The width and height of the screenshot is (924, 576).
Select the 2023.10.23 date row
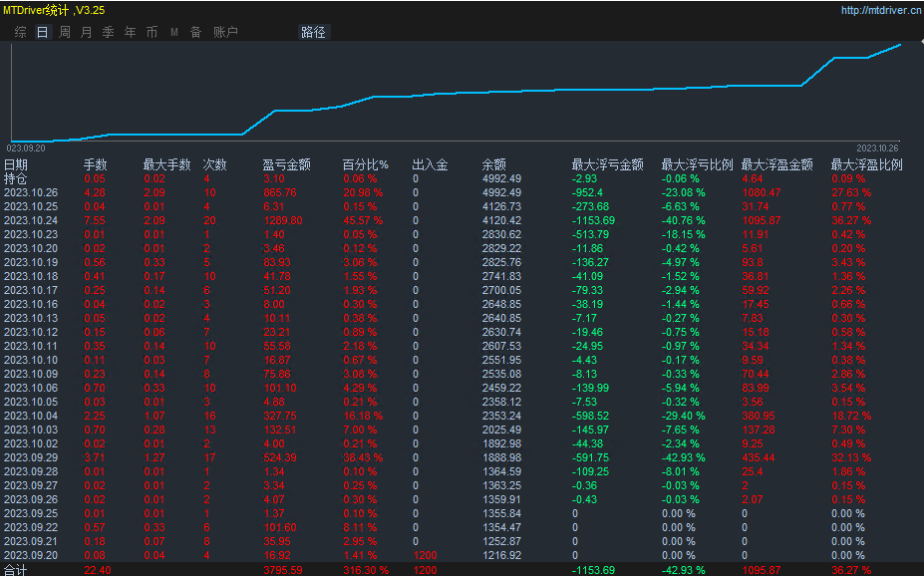tap(31, 234)
